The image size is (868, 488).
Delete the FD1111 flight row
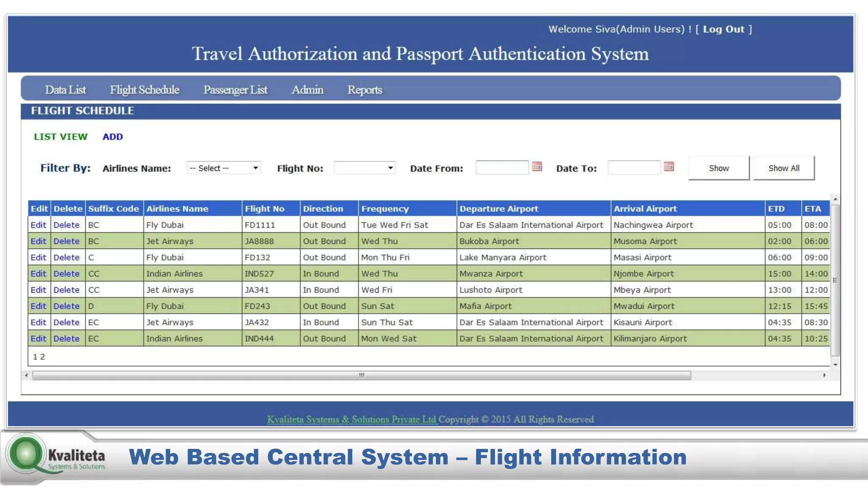(67, 225)
